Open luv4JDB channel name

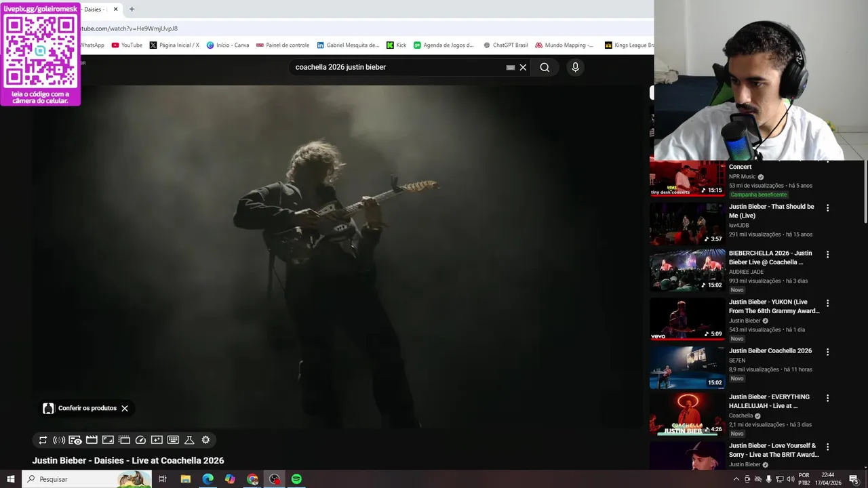tap(738, 226)
